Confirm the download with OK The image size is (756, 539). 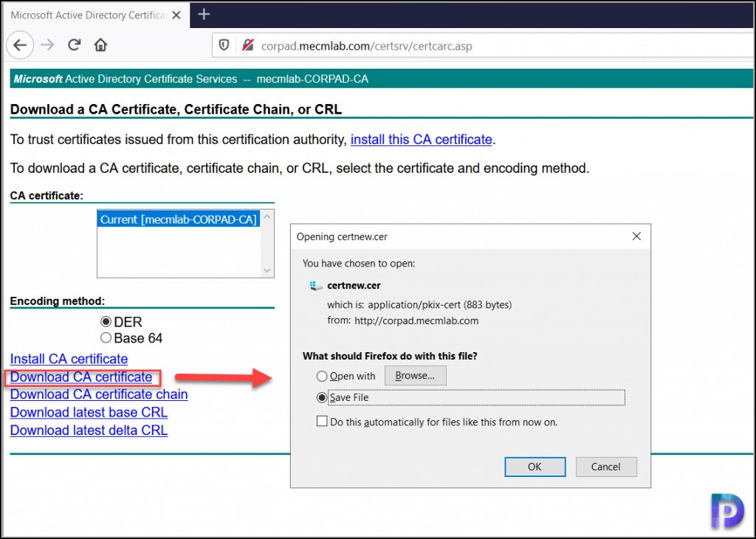[x=535, y=467]
